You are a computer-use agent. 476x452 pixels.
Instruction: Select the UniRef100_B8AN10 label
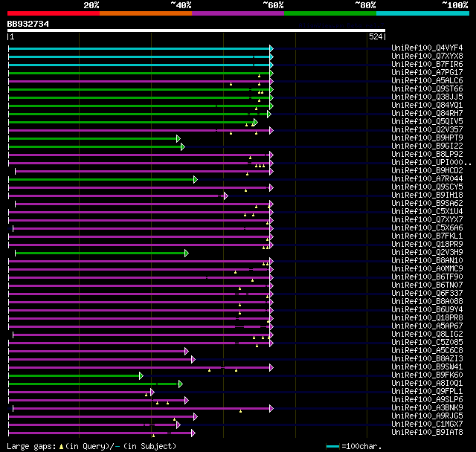point(427,261)
